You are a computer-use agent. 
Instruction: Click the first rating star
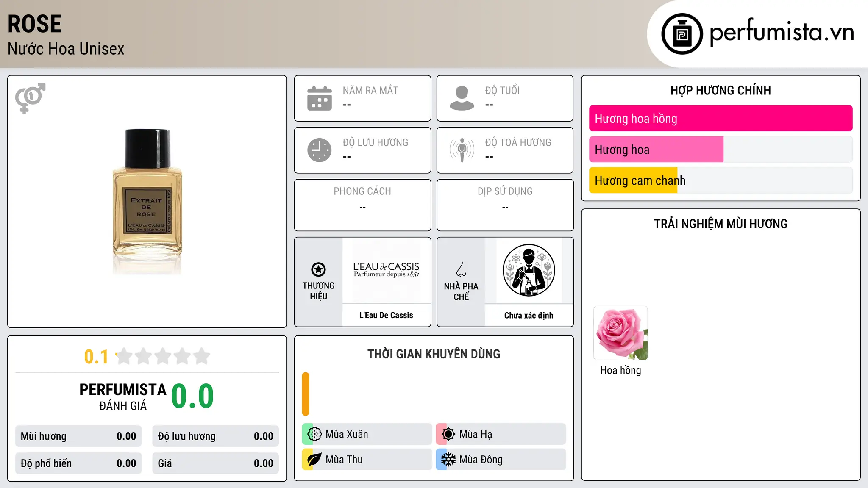click(x=124, y=356)
